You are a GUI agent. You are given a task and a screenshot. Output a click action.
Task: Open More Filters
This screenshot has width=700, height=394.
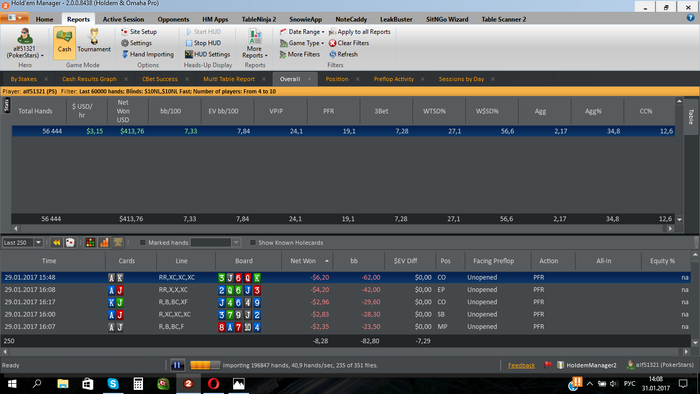coord(300,54)
